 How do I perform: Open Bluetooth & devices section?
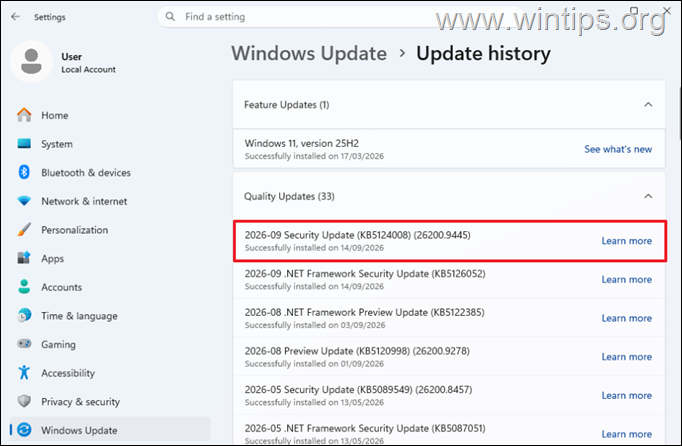(x=110, y=173)
